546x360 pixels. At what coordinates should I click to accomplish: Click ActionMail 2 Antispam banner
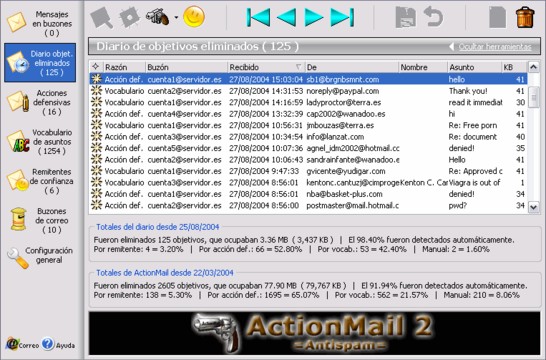coord(314,333)
